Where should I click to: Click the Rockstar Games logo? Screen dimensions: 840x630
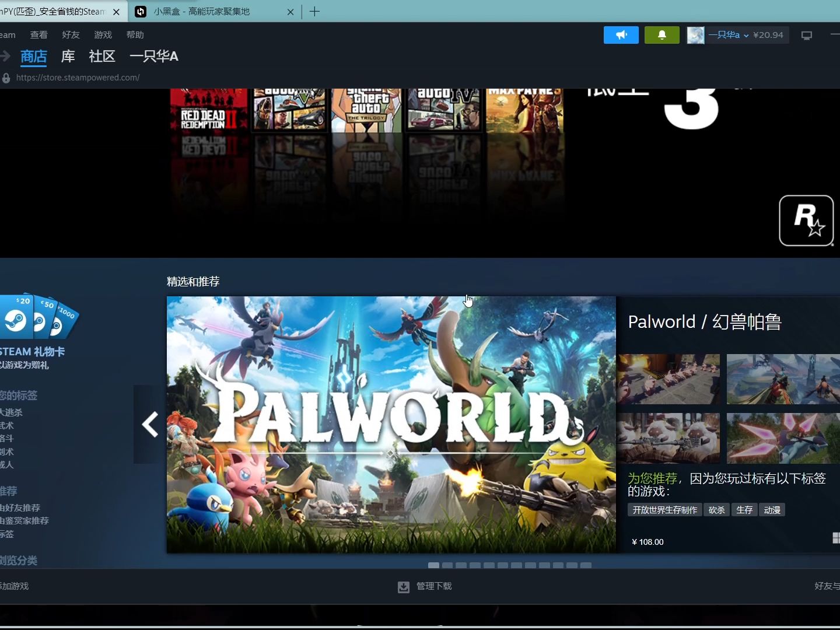click(x=806, y=220)
